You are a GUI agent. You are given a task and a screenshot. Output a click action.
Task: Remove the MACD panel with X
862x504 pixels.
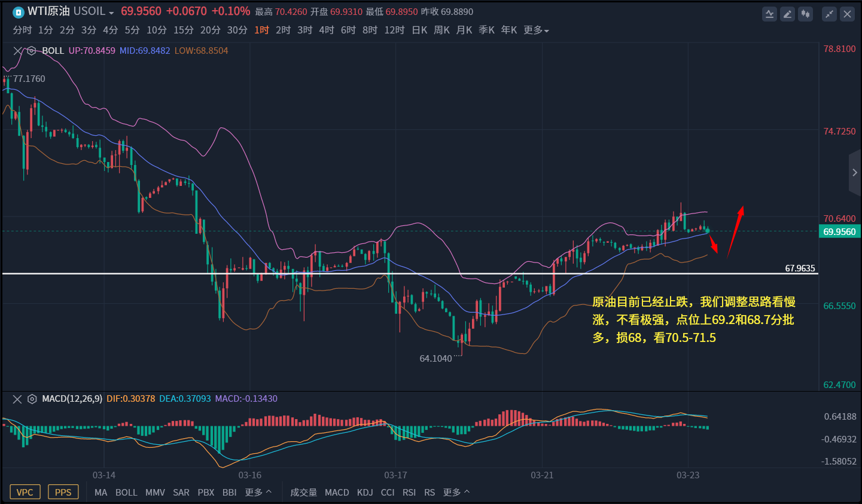17,399
